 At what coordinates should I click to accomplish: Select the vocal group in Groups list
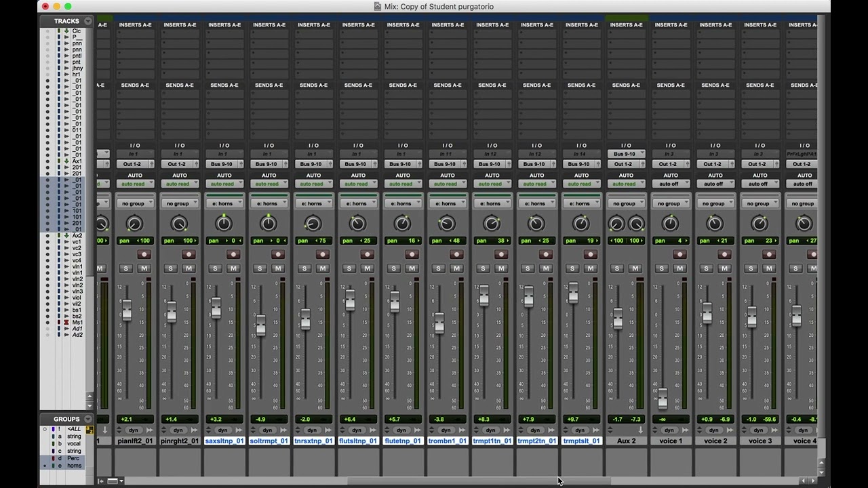73,444
